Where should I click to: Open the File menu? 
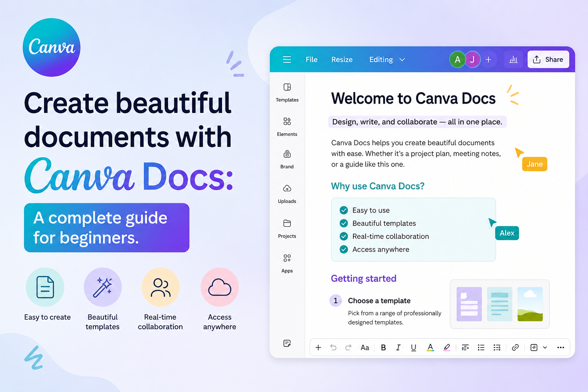coord(312,59)
